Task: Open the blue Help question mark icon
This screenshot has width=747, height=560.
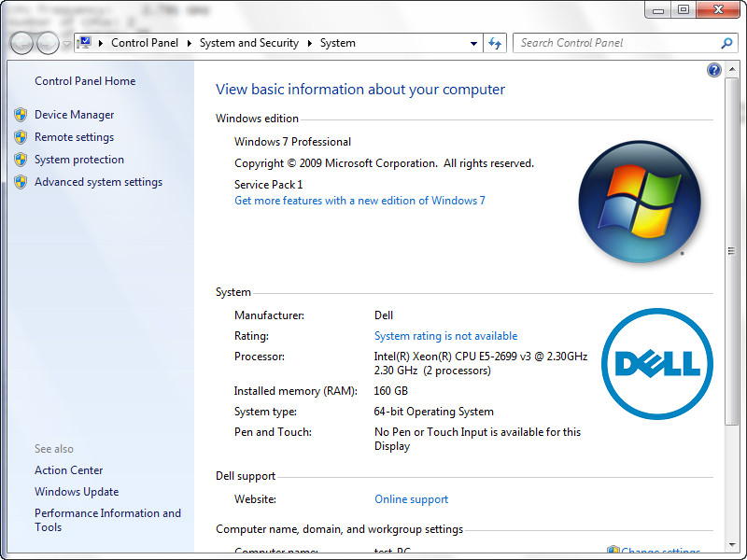Action: click(x=713, y=70)
